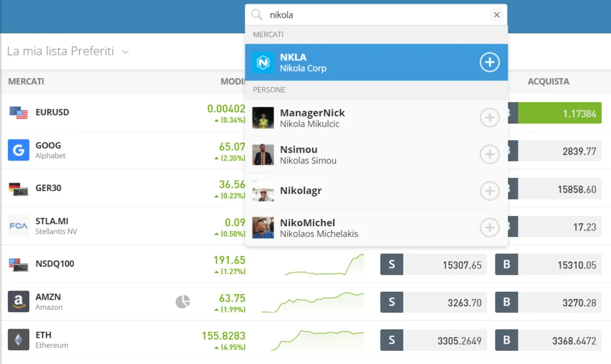The height and width of the screenshot is (364, 611).
Task: Open the NSDQ100 price chart sparkline
Action: pos(325,264)
